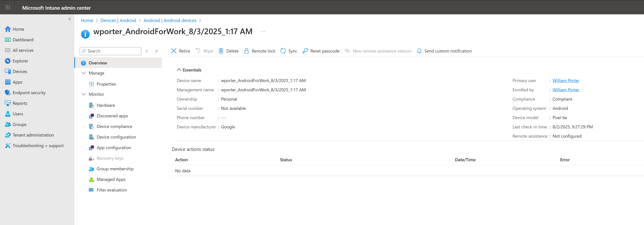
Task: Open William Porter Enrolled by link
Action: tap(566, 90)
